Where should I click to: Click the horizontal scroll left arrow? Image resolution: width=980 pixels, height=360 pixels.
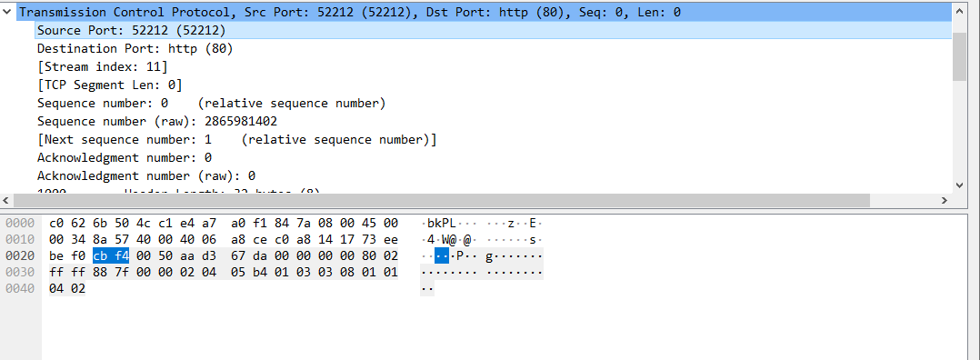coord(6,200)
